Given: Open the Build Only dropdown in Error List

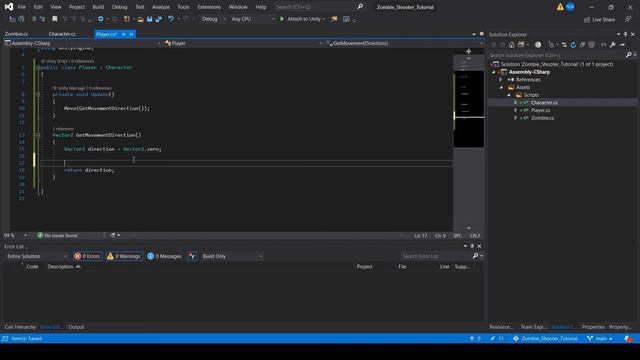Looking at the screenshot, I should click(232, 256).
